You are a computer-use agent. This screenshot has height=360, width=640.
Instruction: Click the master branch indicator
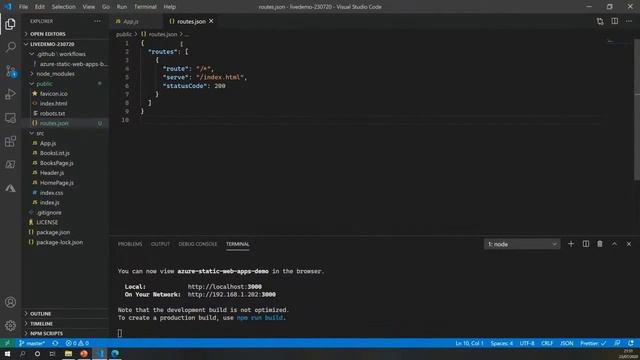click(32, 343)
